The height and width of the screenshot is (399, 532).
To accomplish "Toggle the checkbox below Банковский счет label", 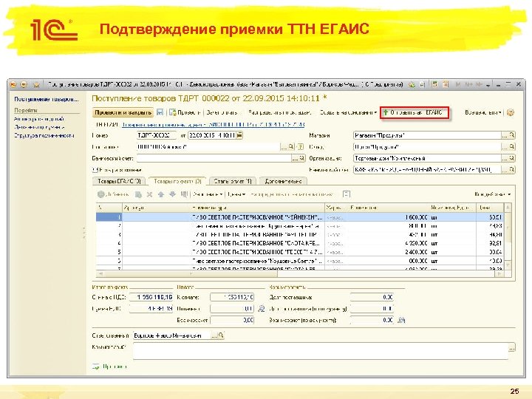I will (95, 170).
